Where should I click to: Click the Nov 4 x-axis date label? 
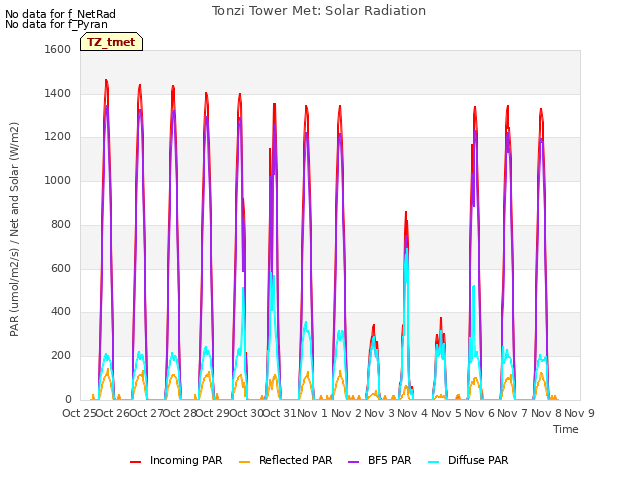coord(413,413)
